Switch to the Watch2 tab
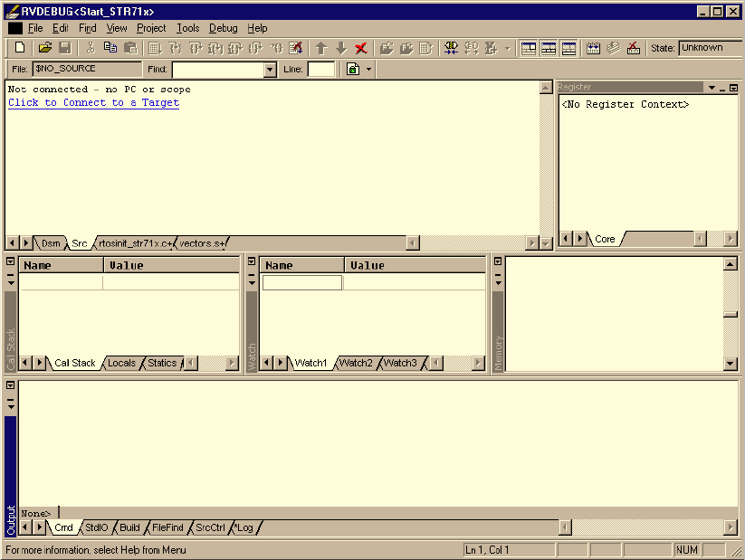This screenshot has height=560, width=745. tap(356, 363)
